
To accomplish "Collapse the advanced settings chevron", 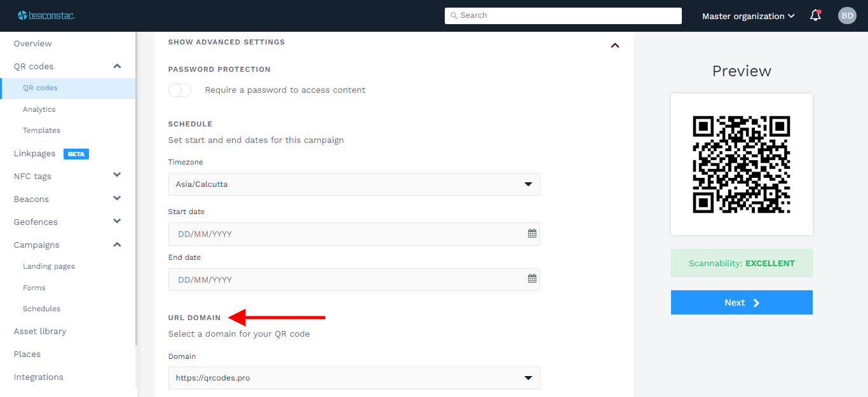I will tap(614, 45).
